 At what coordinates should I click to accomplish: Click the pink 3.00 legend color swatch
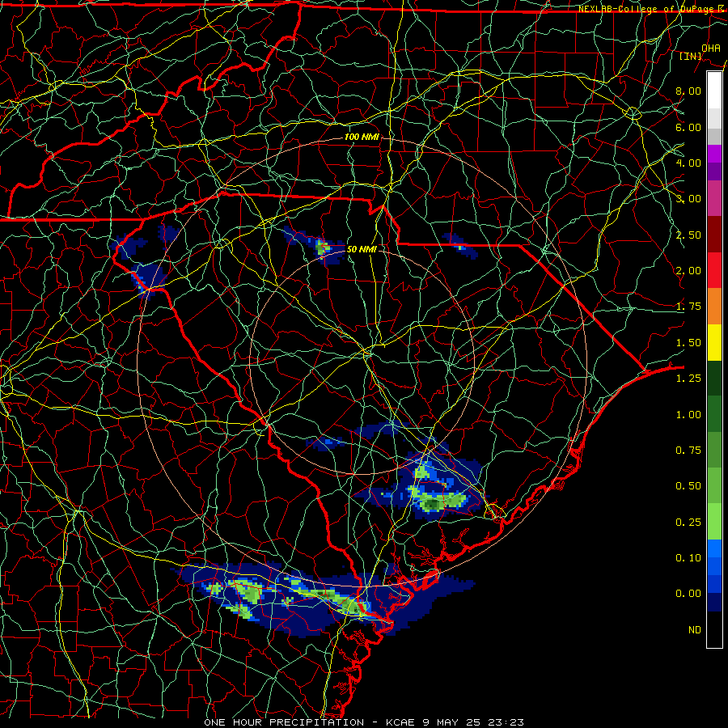coord(714,198)
